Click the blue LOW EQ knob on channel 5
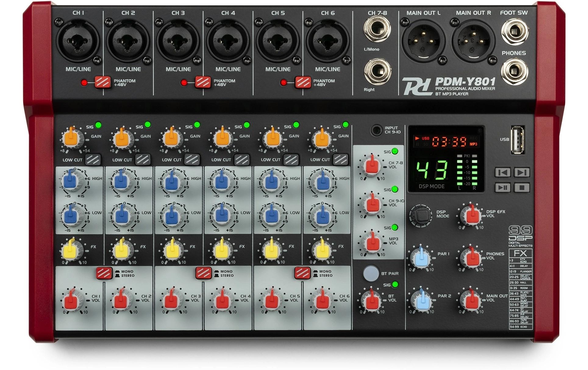Viewport: 588px width, 370px height. point(272,216)
